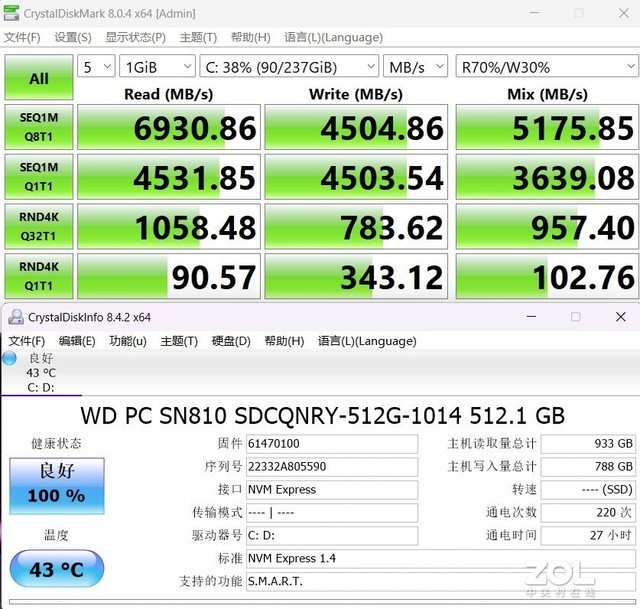Click the standard field NVM Express 1.4
The image size is (640, 609).
click(441, 558)
